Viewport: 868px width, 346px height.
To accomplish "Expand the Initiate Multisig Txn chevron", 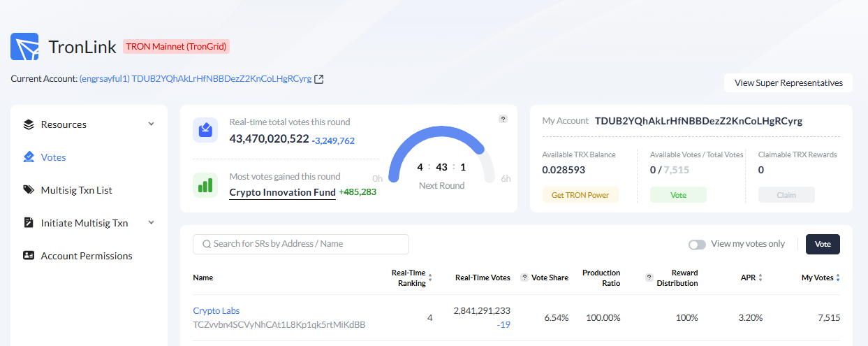I will [152, 223].
